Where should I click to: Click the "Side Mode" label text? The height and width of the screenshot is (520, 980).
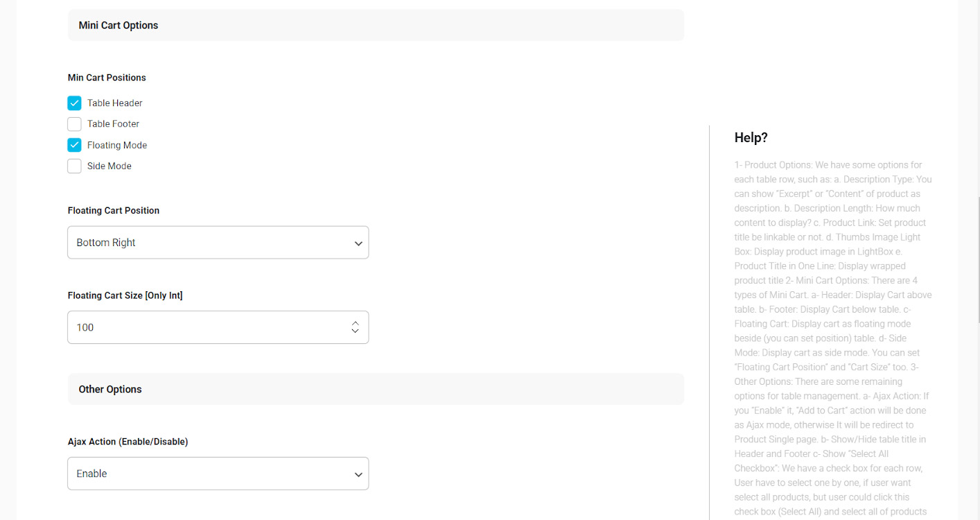tap(109, 166)
